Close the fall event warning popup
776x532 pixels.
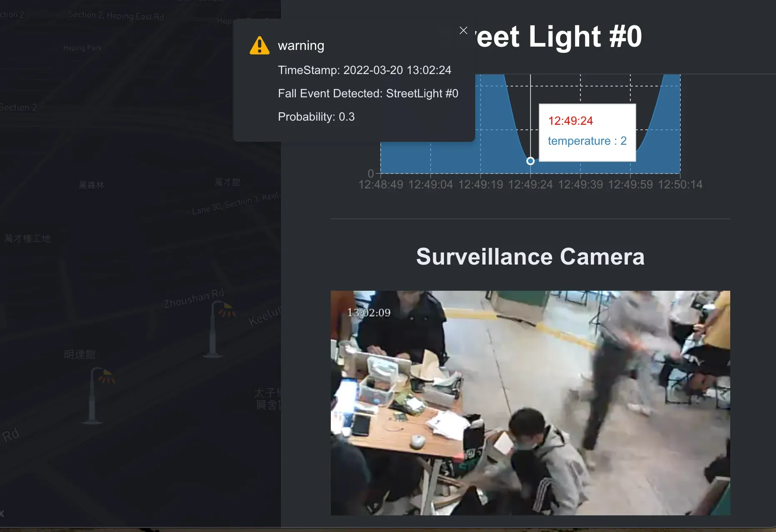[463, 30]
